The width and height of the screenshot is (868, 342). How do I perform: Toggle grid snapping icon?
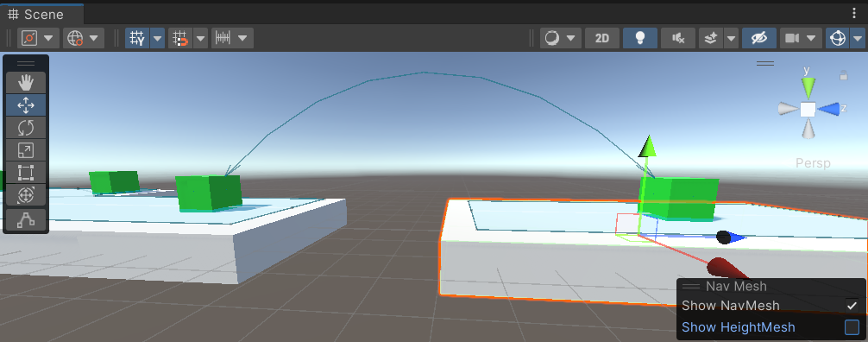coord(180,38)
